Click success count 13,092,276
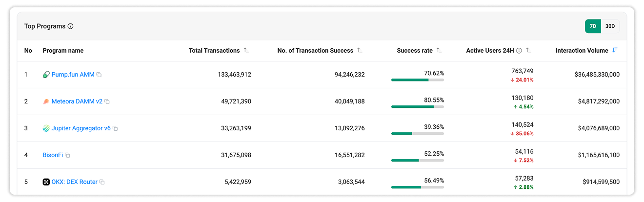 (x=350, y=128)
